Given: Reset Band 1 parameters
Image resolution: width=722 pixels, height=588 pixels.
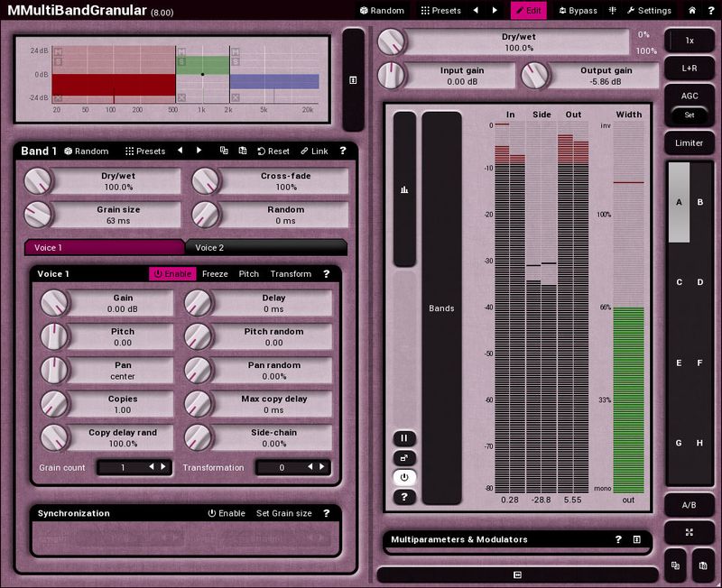Looking at the screenshot, I should [x=273, y=151].
